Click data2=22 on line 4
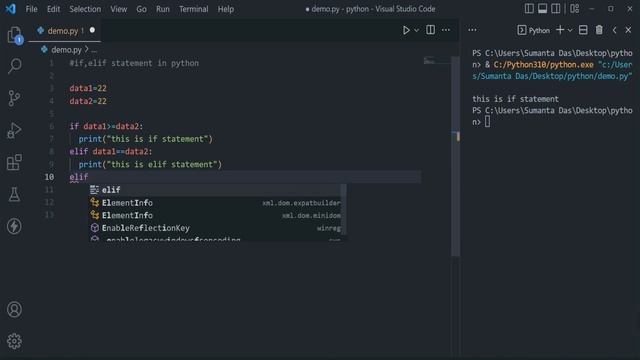 [88, 101]
